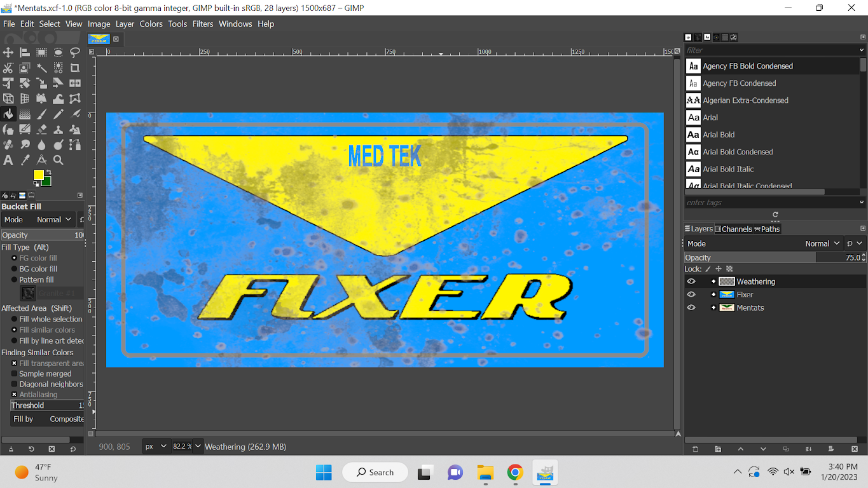Select the Zoom magnifier tool

(58, 160)
